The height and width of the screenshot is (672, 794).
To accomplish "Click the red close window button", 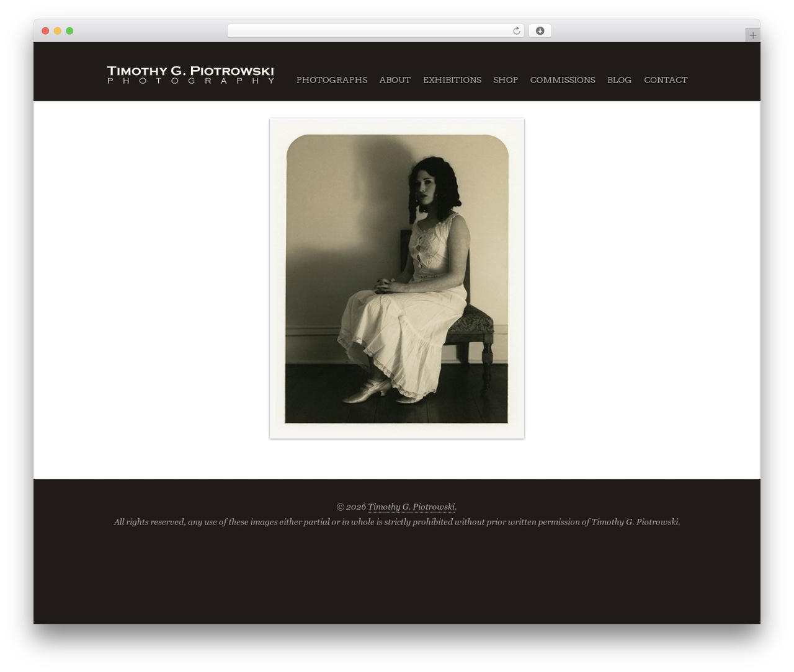I will tap(45, 31).
